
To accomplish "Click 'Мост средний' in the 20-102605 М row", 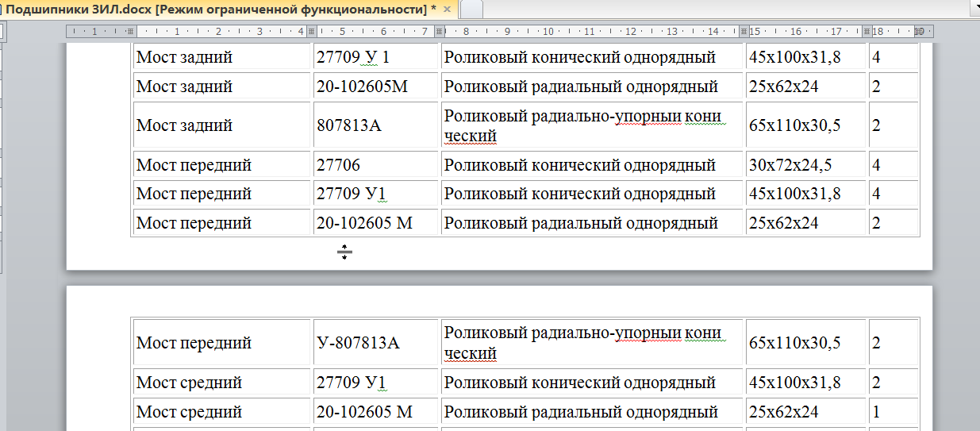I will (x=189, y=412).
